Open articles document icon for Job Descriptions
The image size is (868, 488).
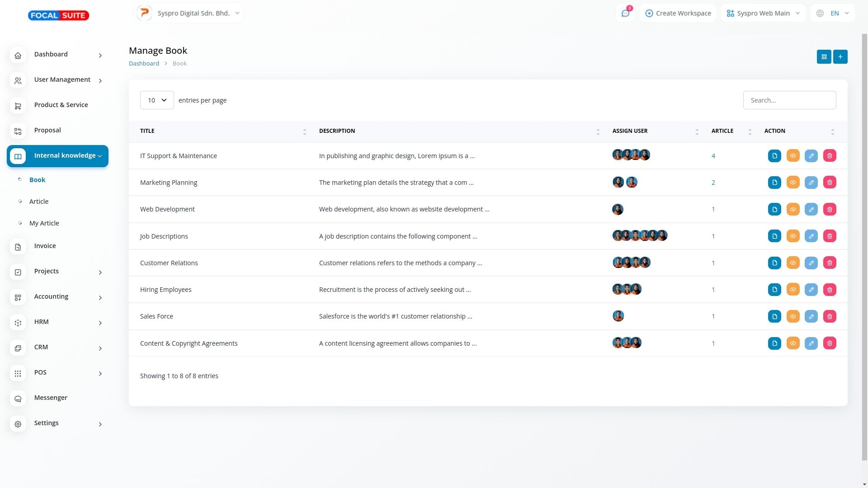coord(774,236)
